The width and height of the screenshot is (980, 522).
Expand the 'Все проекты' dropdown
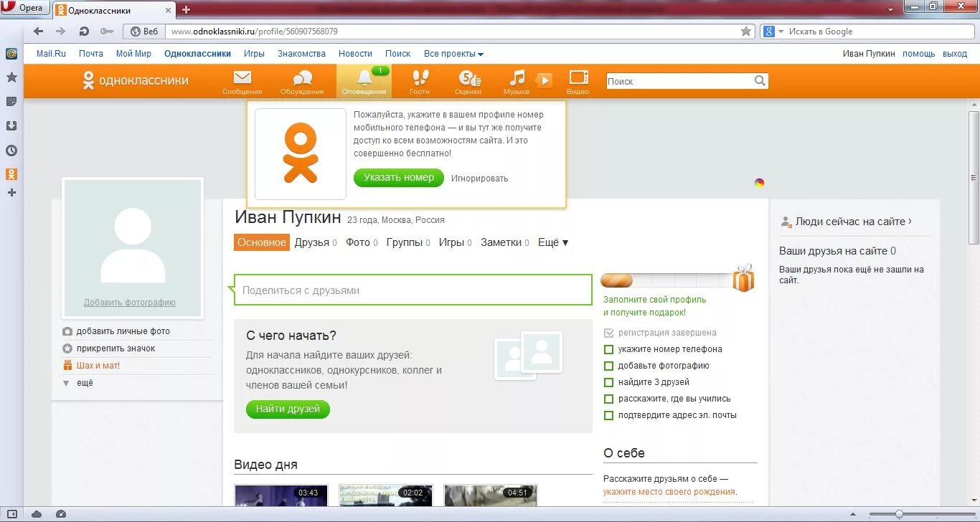[453, 54]
